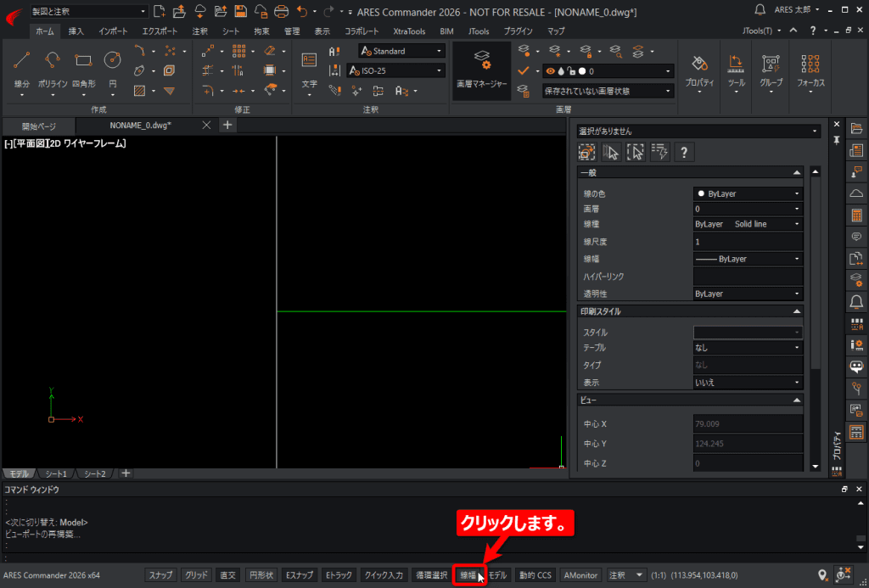Open the ISO-25 dimension style dropdown
This screenshot has height=588, width=869.
coord(396,71)
